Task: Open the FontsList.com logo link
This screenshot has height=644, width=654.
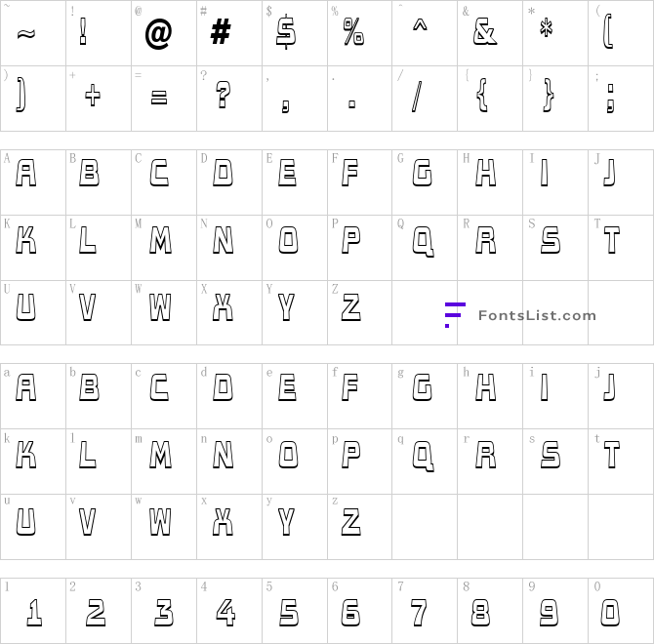Action: pos(520,315)
